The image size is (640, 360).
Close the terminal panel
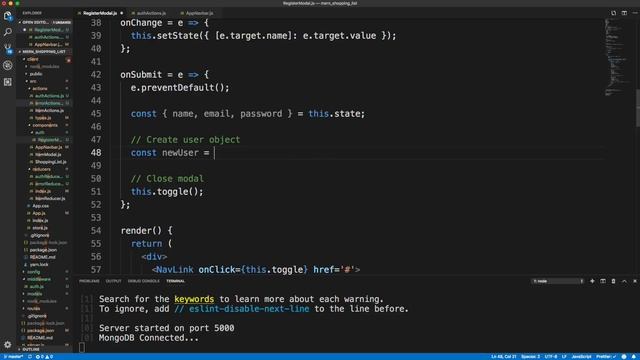tap(635, 281)
